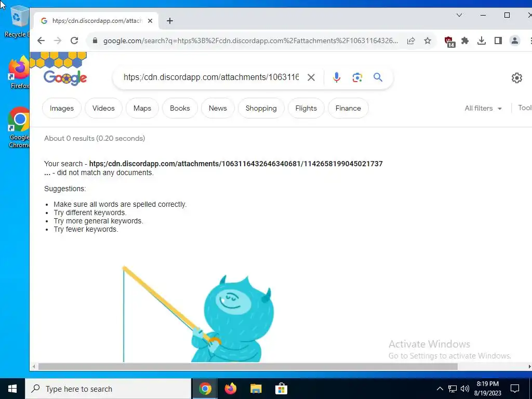Screen dimensions: 532x399
Task: Reload the current page
Action: coord(74,41)
